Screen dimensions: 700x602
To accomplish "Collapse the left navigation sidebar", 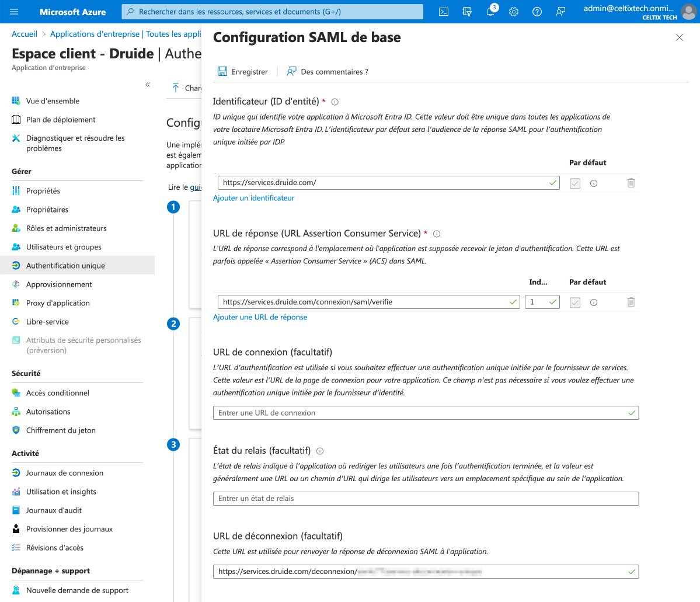I will tap(148, 85).
